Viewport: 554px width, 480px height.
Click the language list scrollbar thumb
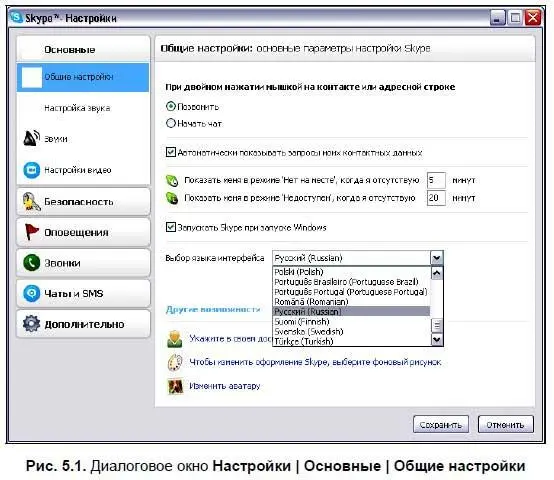tap(437, 325)
